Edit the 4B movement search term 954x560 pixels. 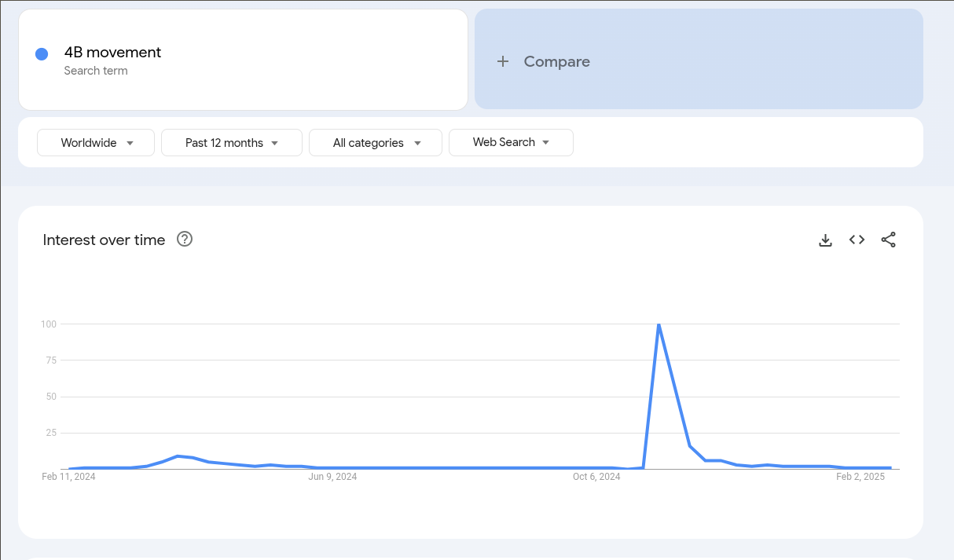(113, 53)
